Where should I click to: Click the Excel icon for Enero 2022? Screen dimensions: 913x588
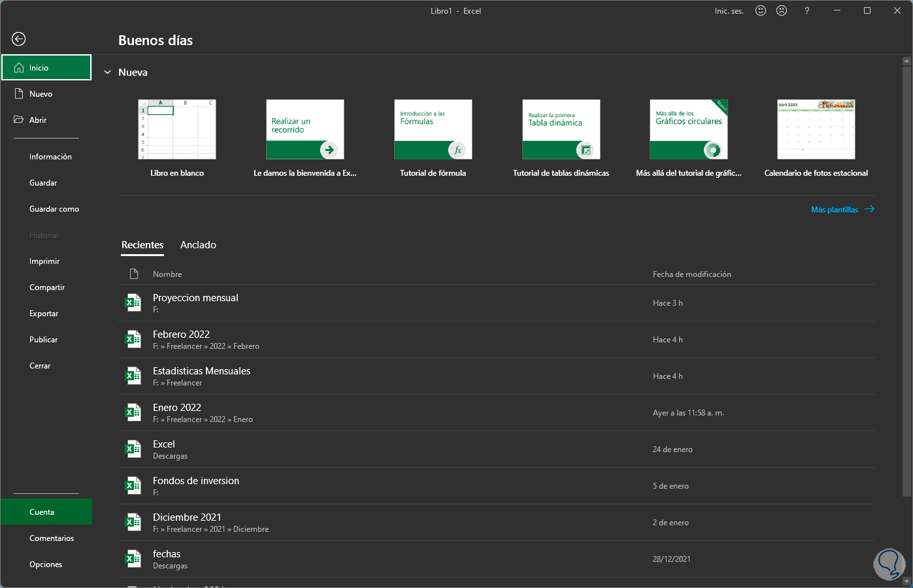[x=133, y=412]
